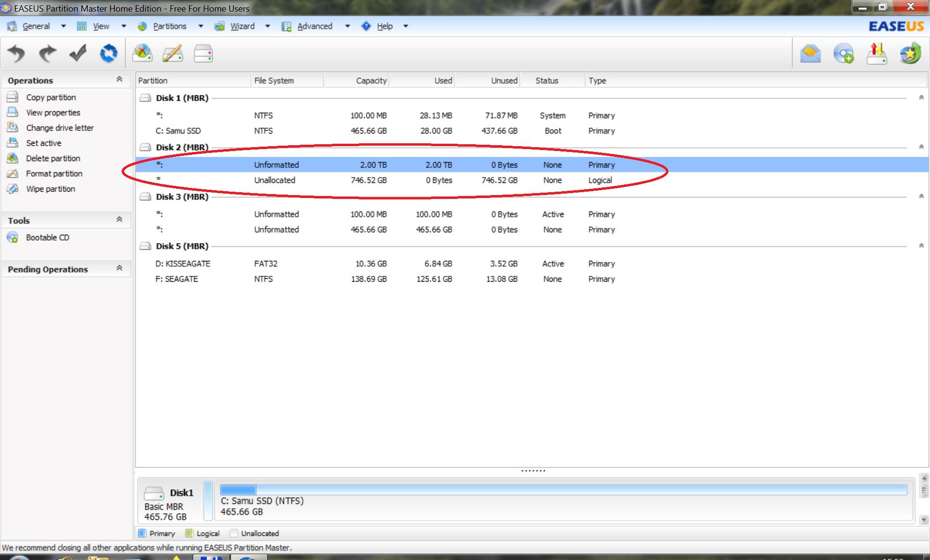Click the Redo arrow in the toolbar
This screenshot has width=930, height=560.
(47, 53)
